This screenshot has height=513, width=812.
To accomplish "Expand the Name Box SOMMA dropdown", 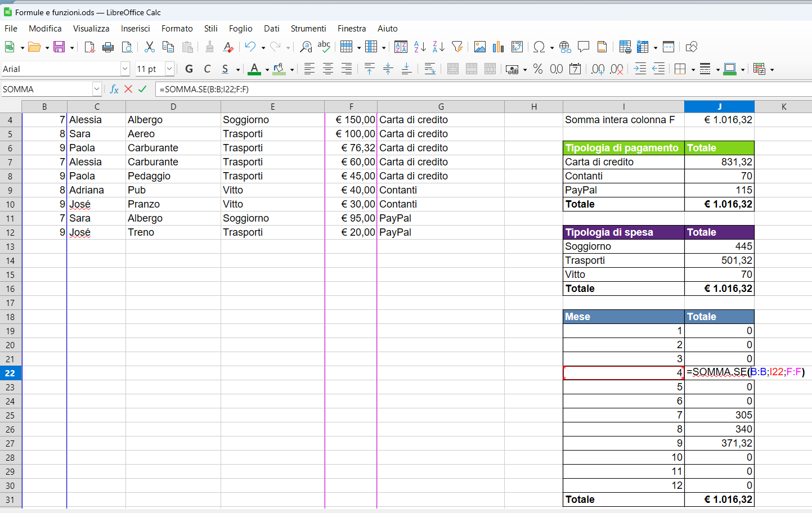I will pos(97,89).
